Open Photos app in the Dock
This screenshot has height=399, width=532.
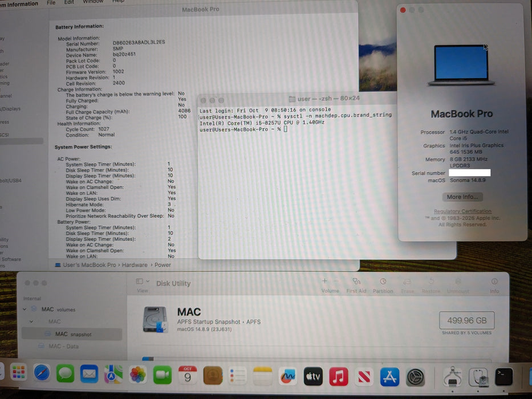[138, 374]
